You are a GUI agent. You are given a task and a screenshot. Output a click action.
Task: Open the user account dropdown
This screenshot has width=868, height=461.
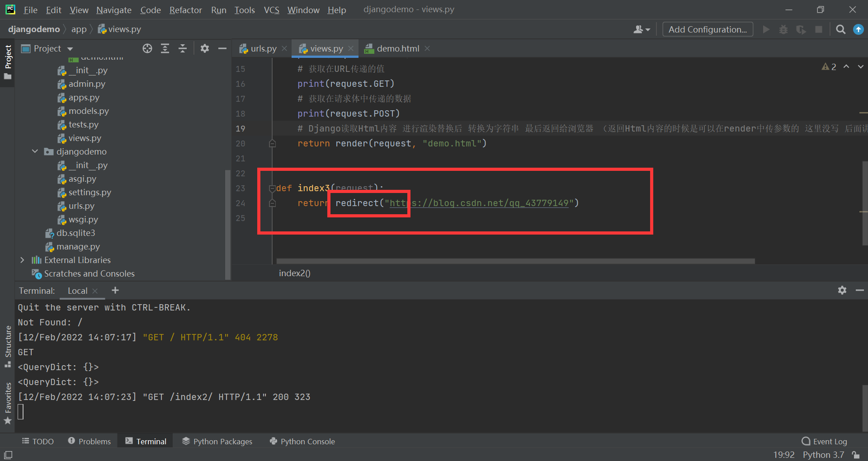coord(642,29)
